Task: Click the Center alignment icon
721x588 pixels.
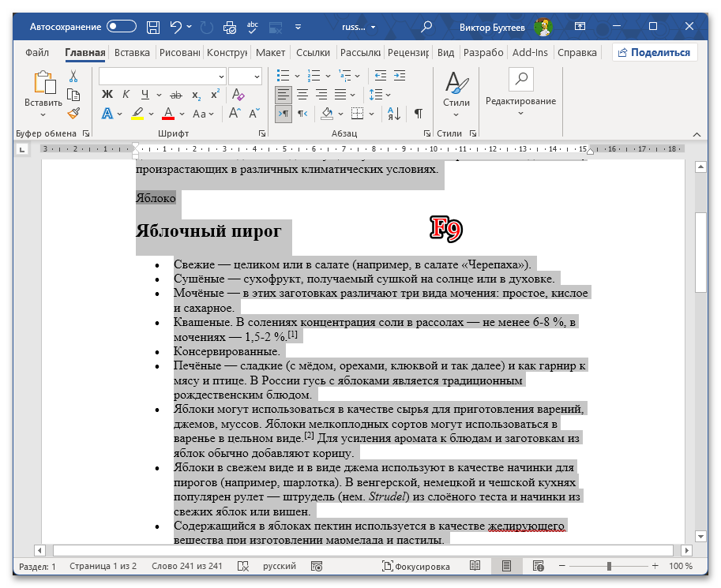Action: pyautogui.click(x=302, y=96)
